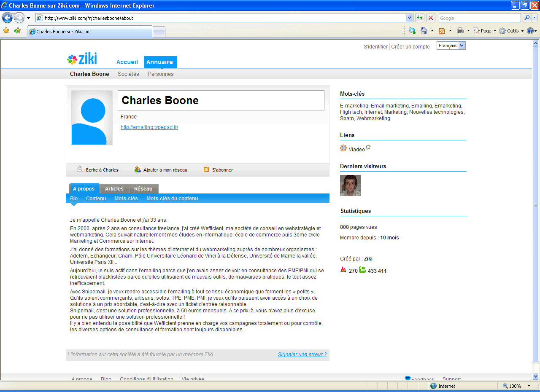Open the Annuaire navigation tab

pos(160,62)
